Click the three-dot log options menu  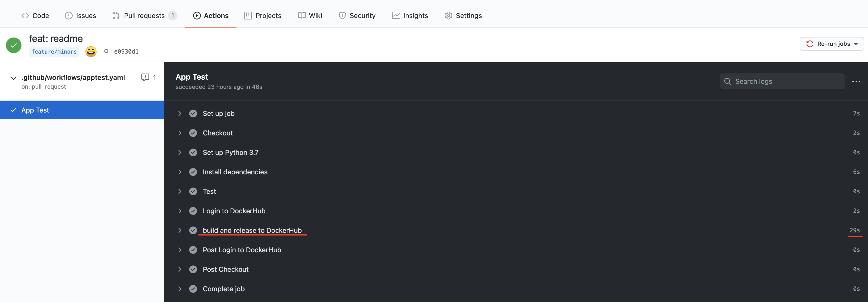[x=856, y=82]
